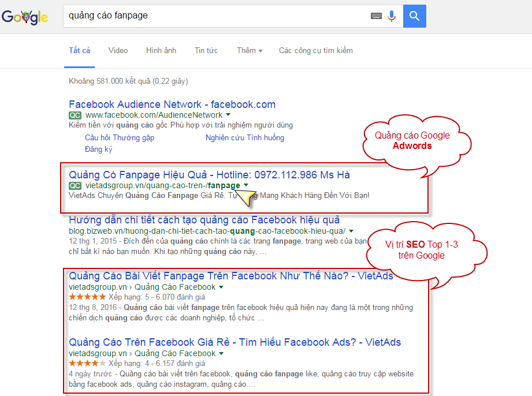Open the Hình ảnh results tab
The image size is (532, 396).
pyautogui.click(x=161, y=51)
